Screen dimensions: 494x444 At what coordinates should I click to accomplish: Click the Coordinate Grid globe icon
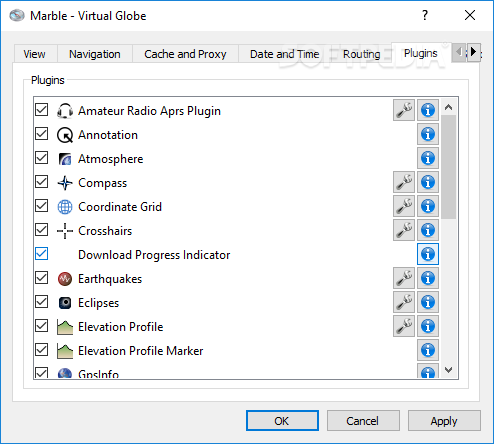coord(65,207)
